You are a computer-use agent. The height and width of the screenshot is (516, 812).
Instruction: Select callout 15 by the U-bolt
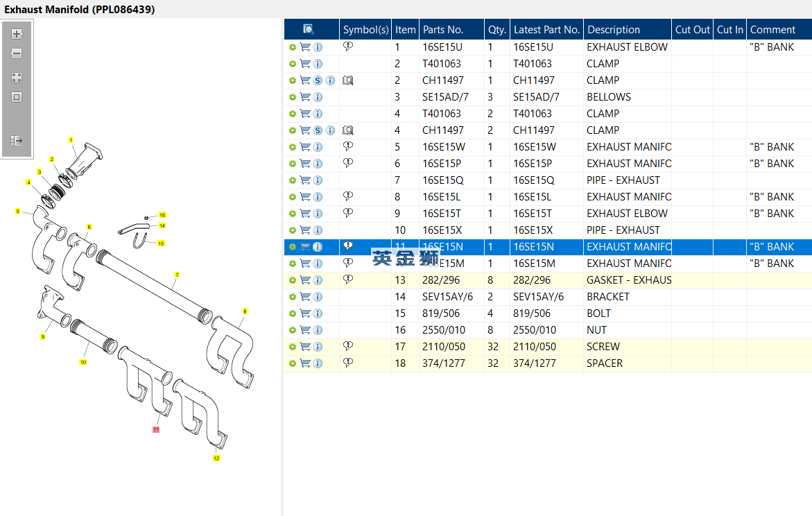[x=161, y=243]
